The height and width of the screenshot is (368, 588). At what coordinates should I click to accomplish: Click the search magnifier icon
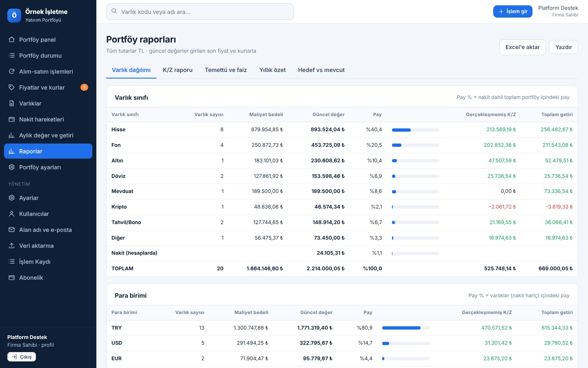point(114,11)
